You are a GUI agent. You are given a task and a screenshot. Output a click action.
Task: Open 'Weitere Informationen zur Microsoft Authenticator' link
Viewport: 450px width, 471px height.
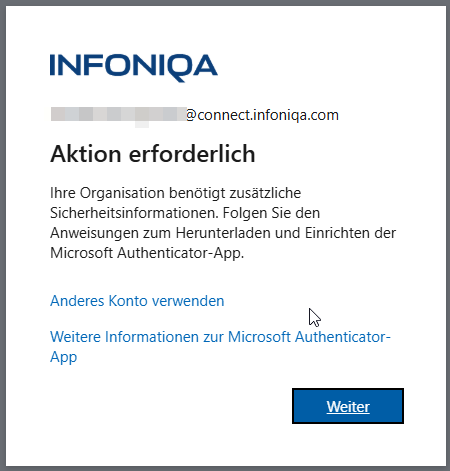220,346
